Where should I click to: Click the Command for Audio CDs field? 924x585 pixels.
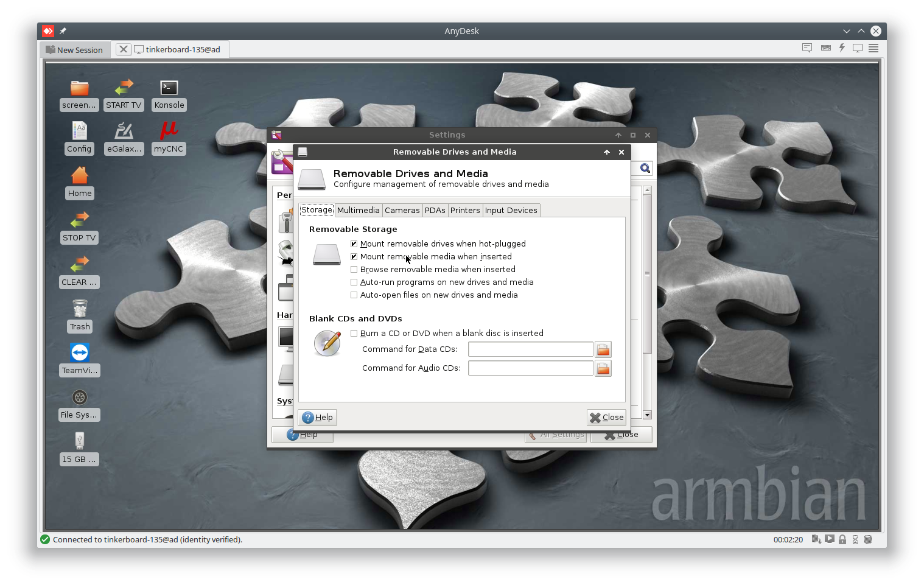(530, 368)
